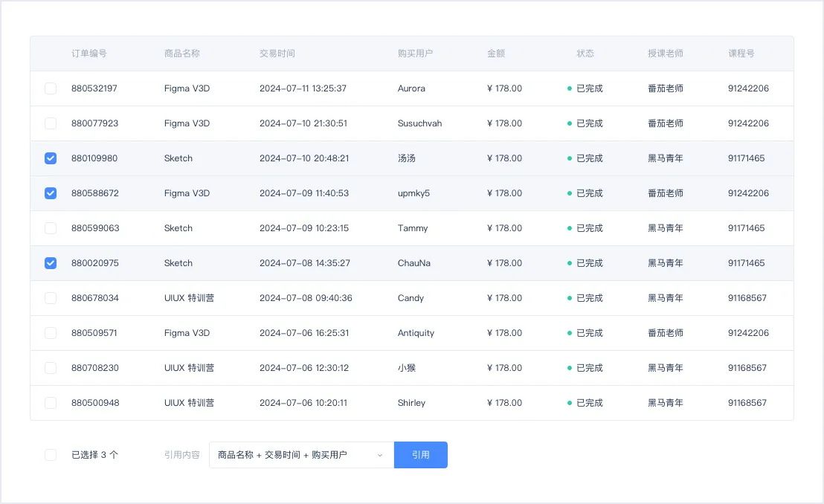Click buyer name Shirley
Screen dimensions: 824x504
pyautogui.click(x=411, y=403)
